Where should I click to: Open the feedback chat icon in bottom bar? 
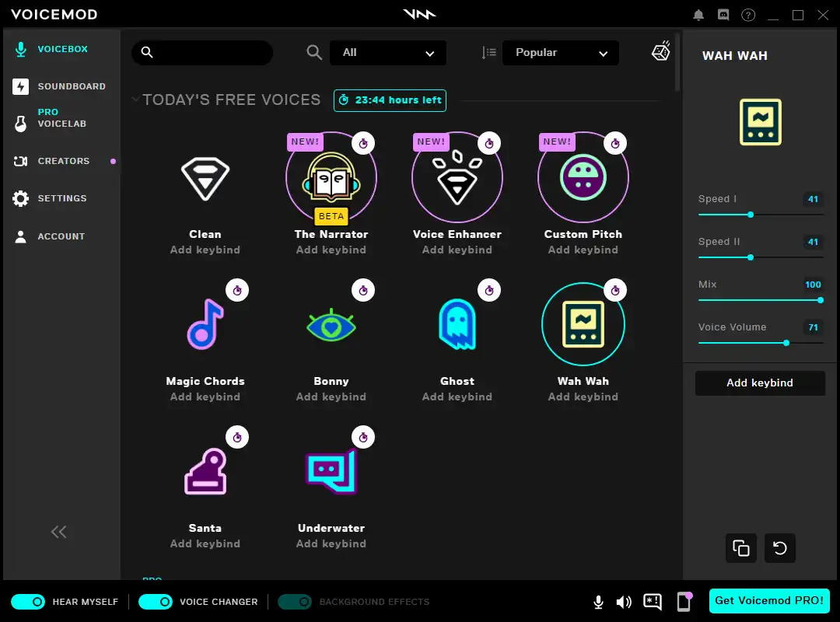point(652,603)
